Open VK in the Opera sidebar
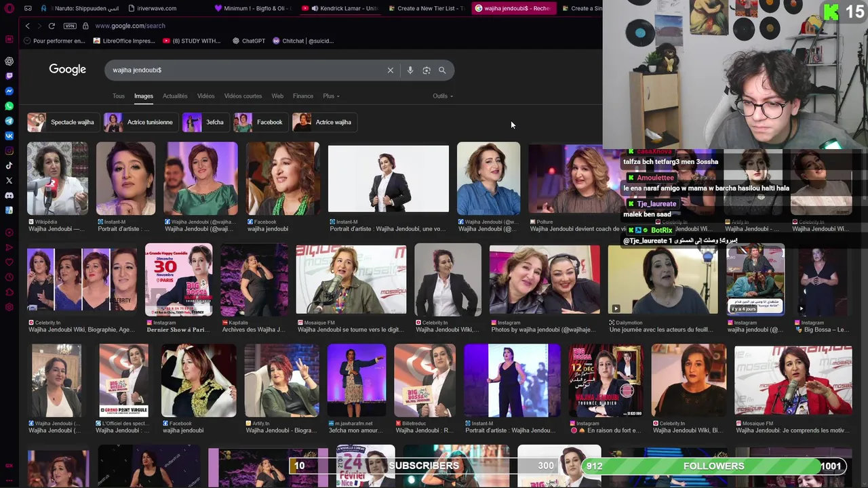This screenshot has width=868, height=488. tap(9, 136)
